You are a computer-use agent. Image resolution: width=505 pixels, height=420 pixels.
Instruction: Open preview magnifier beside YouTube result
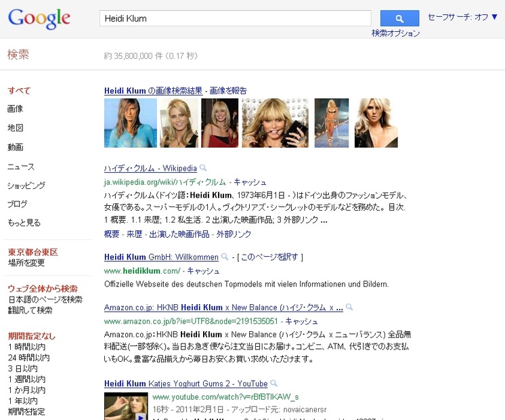[x=273, y=383]
